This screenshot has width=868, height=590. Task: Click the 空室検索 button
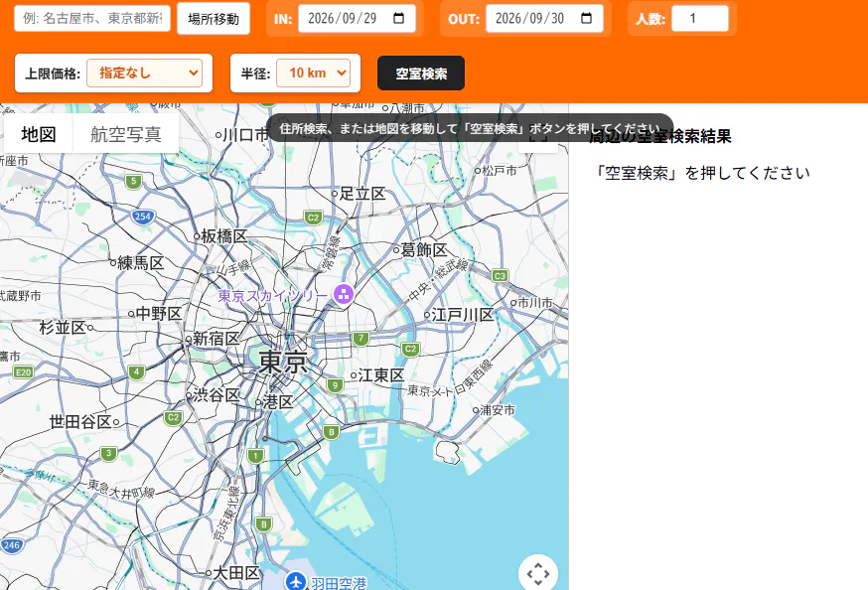pyautogui.click(x=421, y=74)
